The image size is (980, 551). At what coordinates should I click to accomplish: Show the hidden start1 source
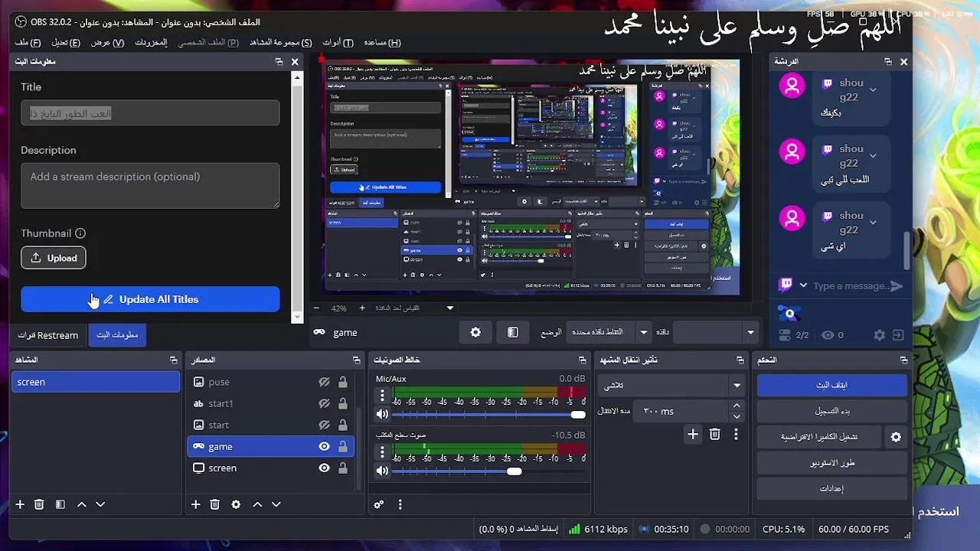coord(324,403)
